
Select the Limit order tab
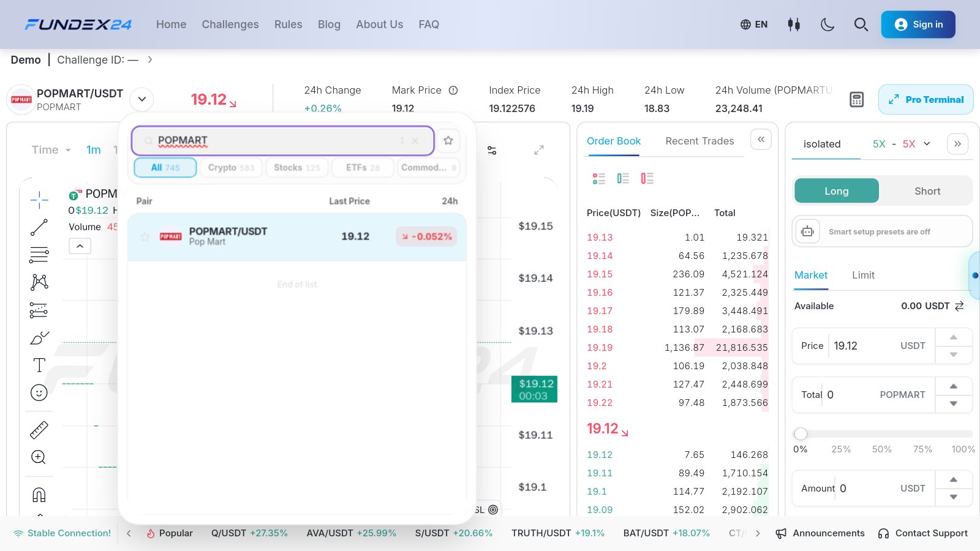[863, 275]
